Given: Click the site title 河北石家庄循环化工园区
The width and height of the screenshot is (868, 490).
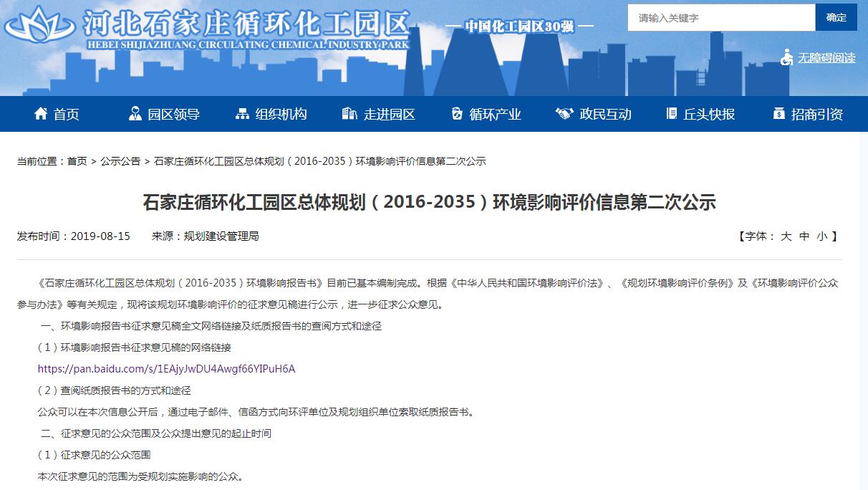Looking at the screenshot, I should [x=246, y=22].
